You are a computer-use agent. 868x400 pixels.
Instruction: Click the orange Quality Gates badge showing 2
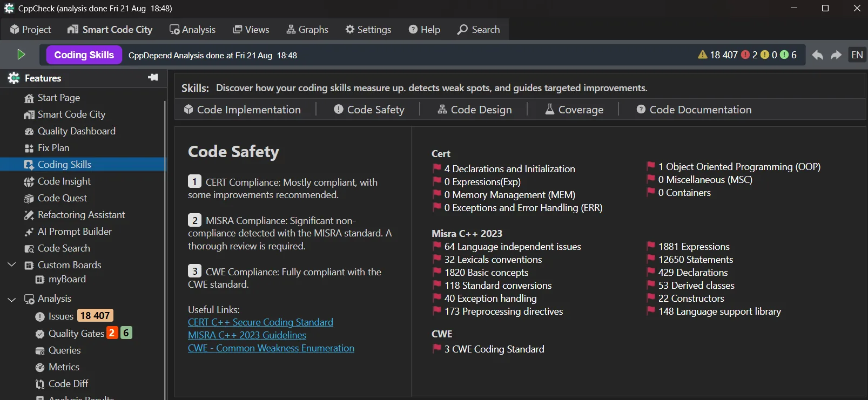click(112, 333)
